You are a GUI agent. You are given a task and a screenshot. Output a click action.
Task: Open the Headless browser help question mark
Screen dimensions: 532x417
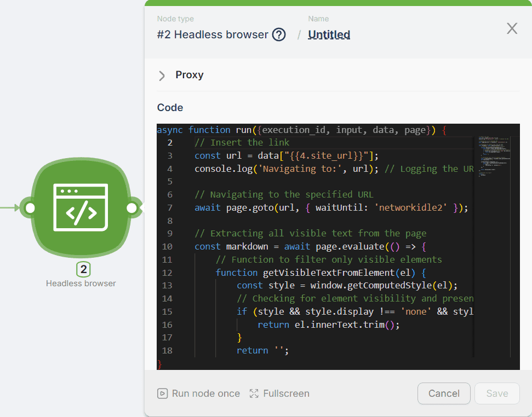(279, 35)
